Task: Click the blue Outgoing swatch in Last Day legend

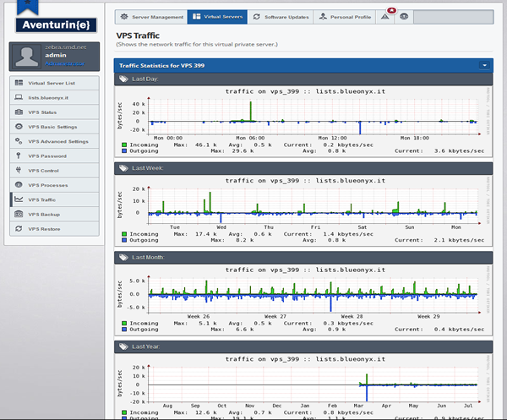Action: click(124, 150)
